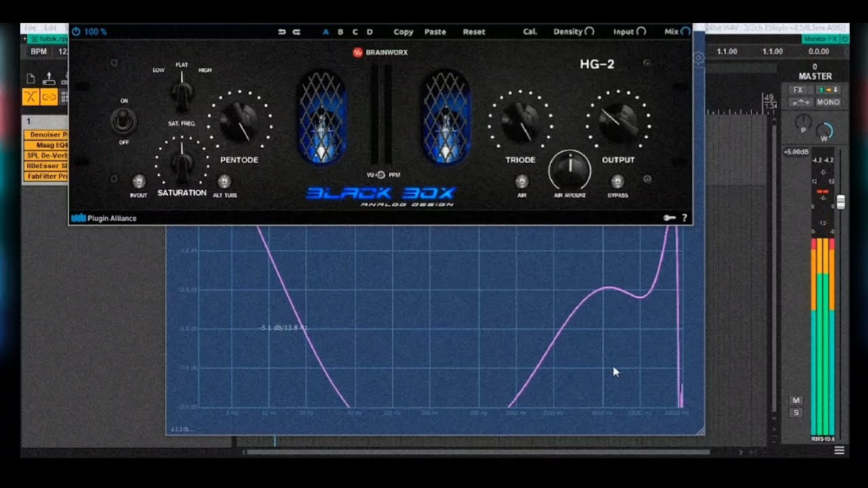This screenshot has width=868, height=488.
Task: Select the FabFilter Pro plugin in FX list
Action: pyautogui.click(x=47, y=176)
